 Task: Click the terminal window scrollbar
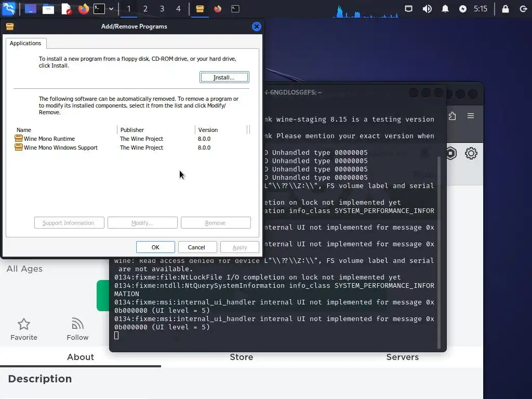pyautogui.click(x=438, y=253)
